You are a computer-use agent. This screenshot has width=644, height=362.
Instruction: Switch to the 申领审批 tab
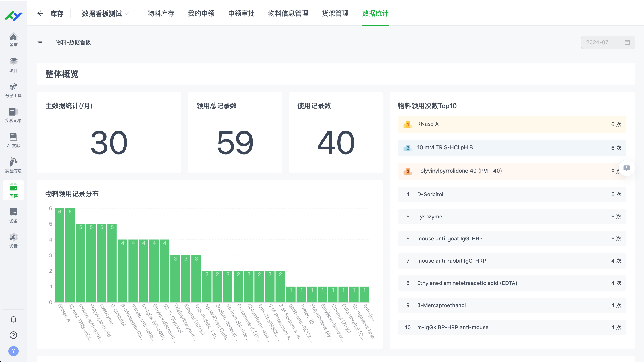click(x=241, y=13)
